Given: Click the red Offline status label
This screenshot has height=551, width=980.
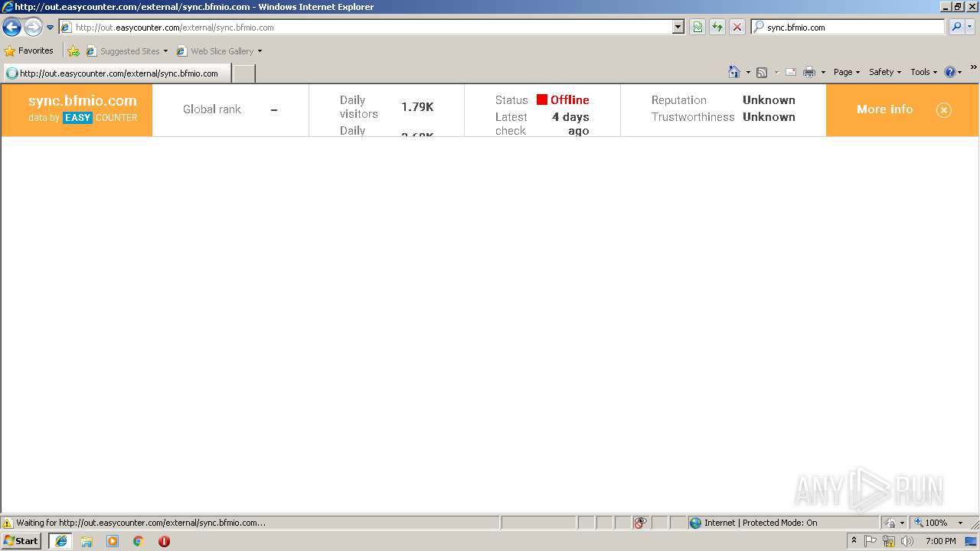Looking at the screenshot, I should click(570, 100).
